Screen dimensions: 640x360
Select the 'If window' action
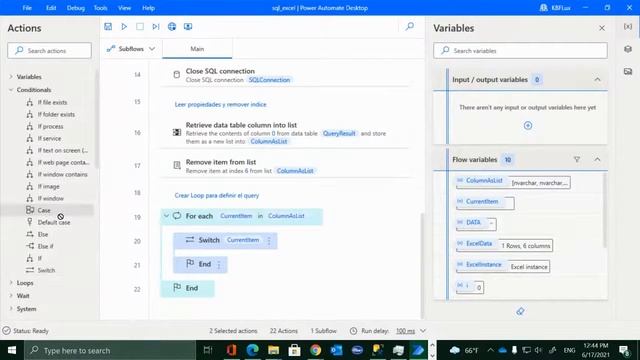tap(50, 198)
